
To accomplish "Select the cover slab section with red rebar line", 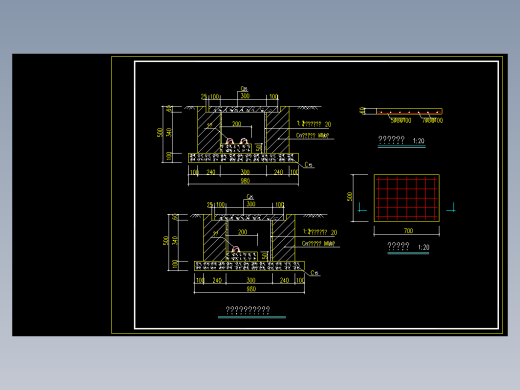I will pyautogui.click(x=409, y=111).
